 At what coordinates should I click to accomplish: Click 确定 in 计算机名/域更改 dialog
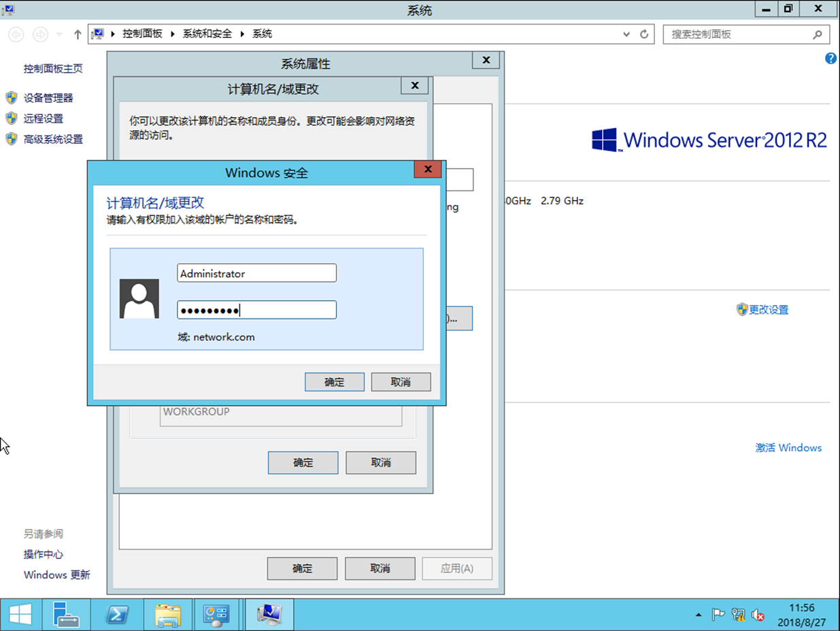[x=303, y=463]
